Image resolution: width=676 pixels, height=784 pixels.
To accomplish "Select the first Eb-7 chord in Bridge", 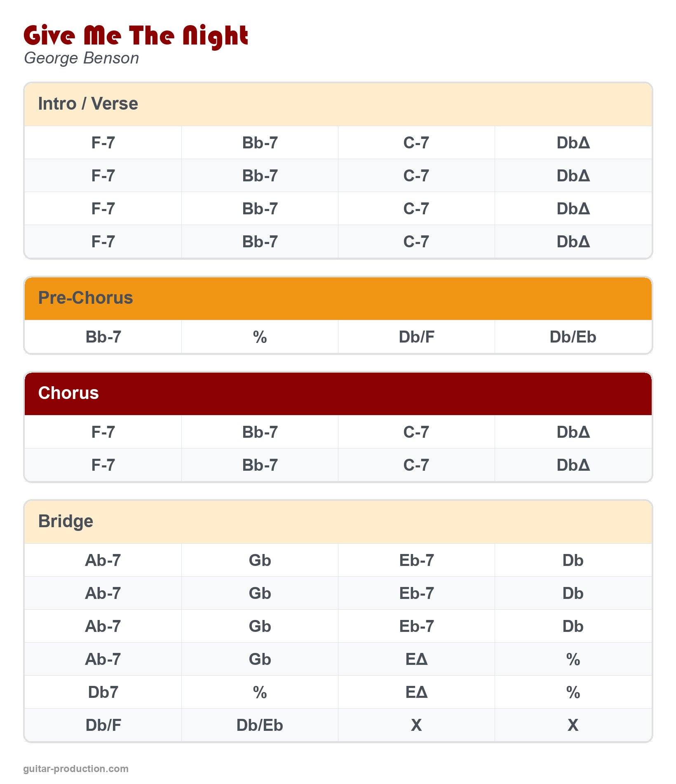I will (416, 561).
